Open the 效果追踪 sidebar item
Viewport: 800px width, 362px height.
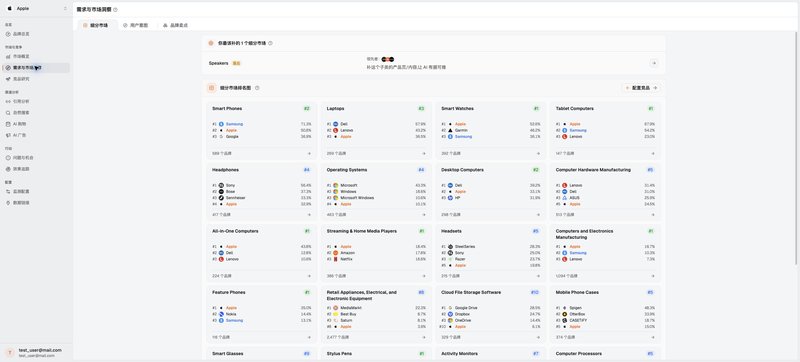coord(36,169)
